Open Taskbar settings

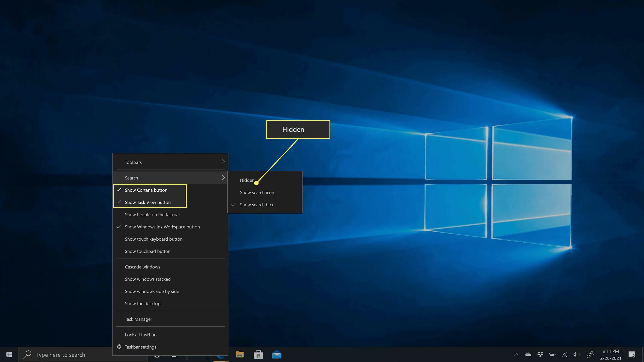pyautogui.click(x=140, y=347)
